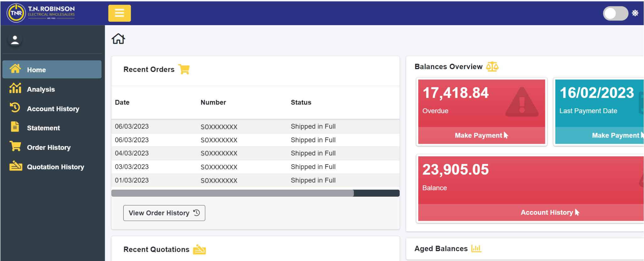Click the sun brightness icon
Screen dimensions: 644x261
pyautogui.click(x=635, y=13)
